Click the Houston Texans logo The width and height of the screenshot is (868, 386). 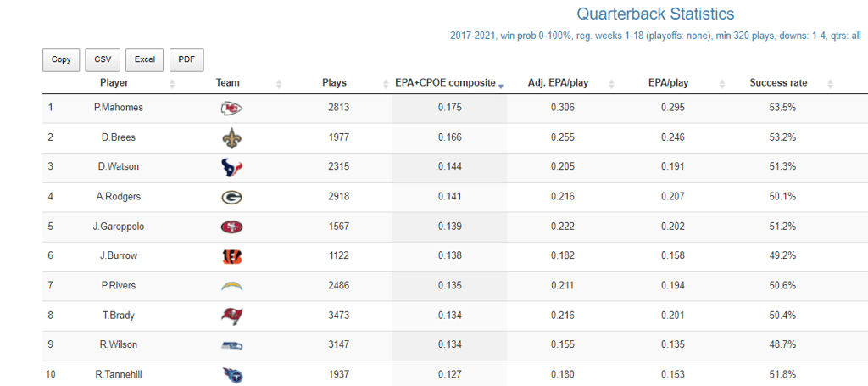[x=231, y=167]
